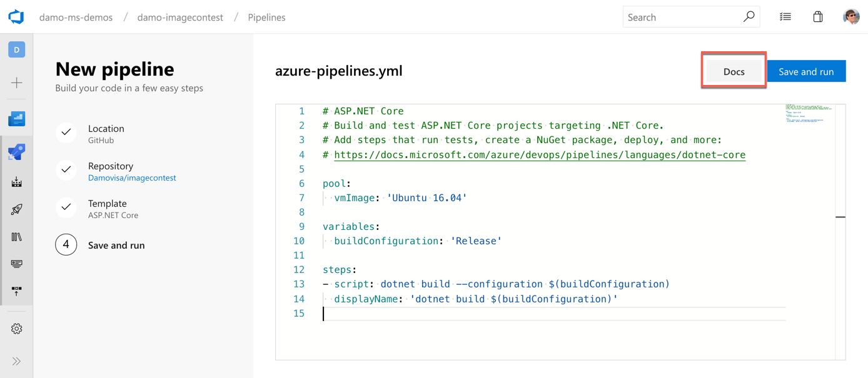Image resolution: width=868 pixels, height=378 pixels.
Task: Expand the collapsed sidebar with the chevron
Action: 16,361
